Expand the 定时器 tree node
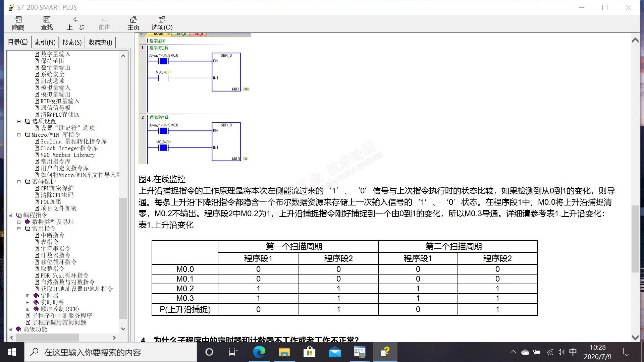Image resolution: width=644 pixels, height=362 pixels. tap(28, 296)
